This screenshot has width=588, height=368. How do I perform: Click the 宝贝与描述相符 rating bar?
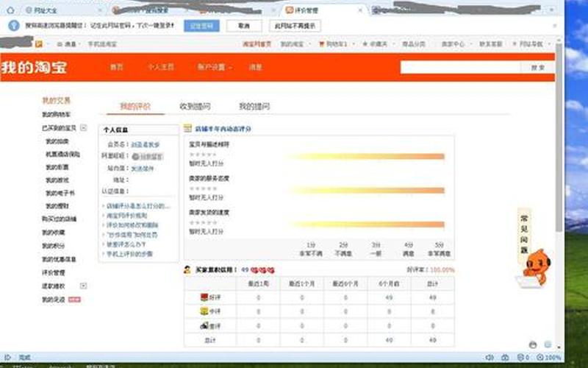pos(365,156)
